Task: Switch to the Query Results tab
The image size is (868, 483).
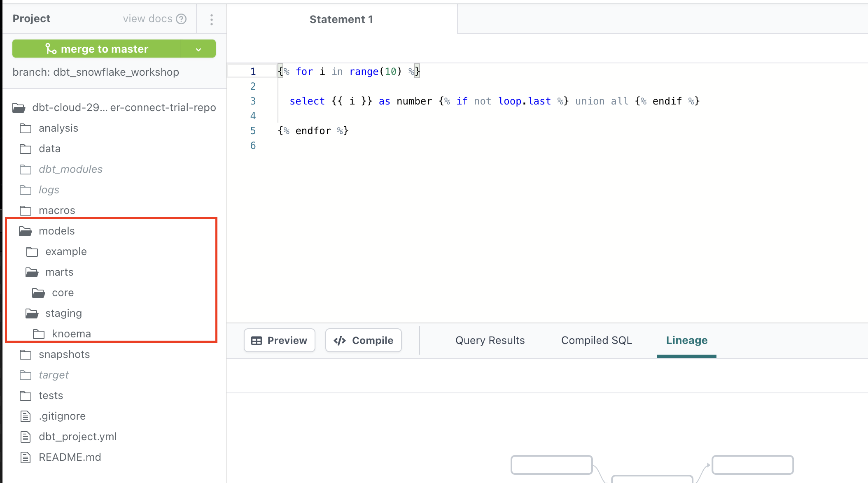Action: (x=490, y=341)
